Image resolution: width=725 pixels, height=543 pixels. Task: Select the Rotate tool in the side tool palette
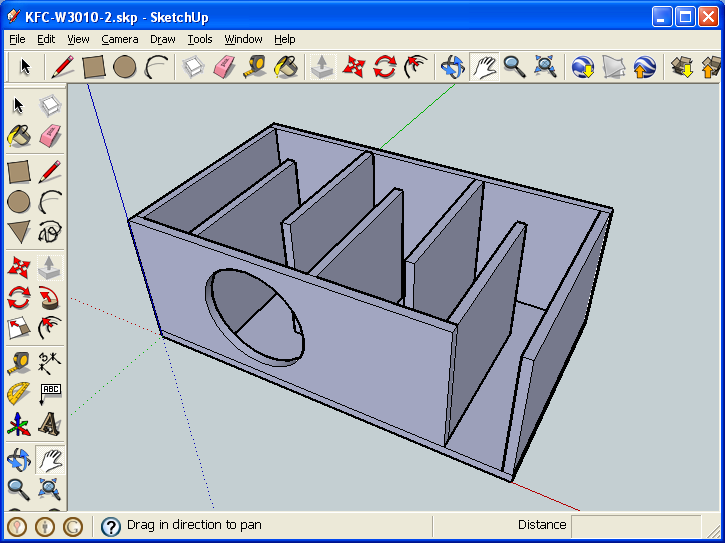(18, 298)
